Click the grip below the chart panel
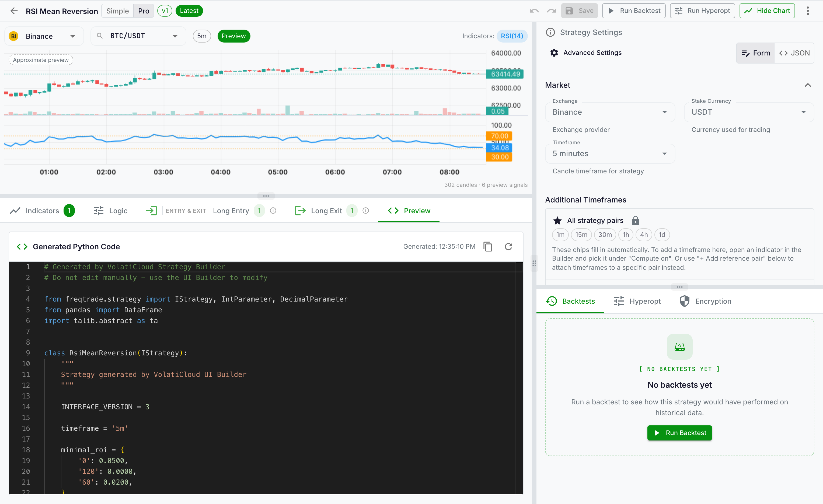Image resolution: width=823 pixels, height=504 pixels. click(266, 196)
